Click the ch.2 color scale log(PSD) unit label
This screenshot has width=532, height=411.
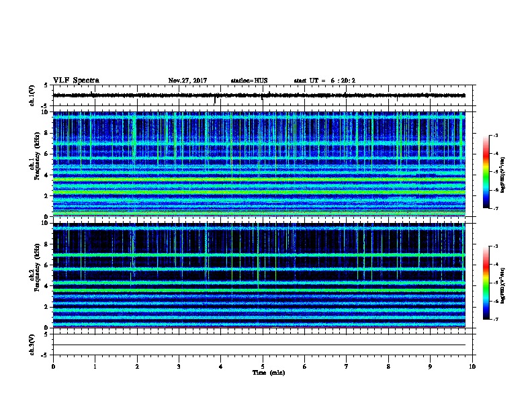503,285
